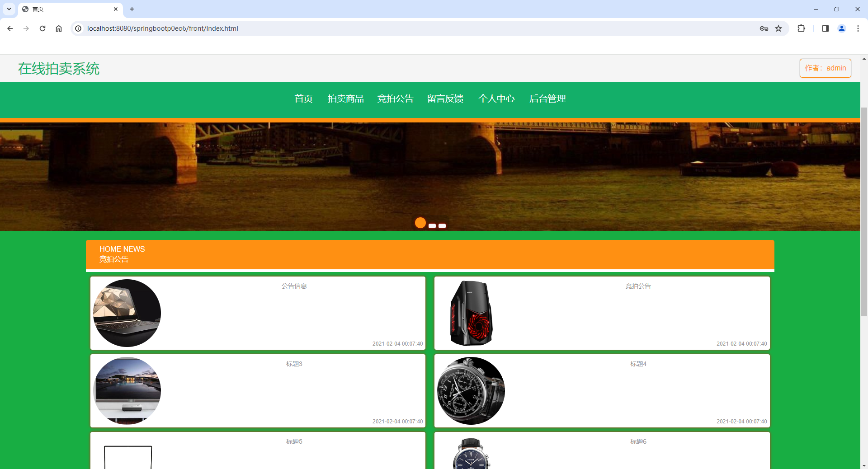Click the scrollbar down arrow
Viewport: 868px width, 469px height.
point(864,465)
